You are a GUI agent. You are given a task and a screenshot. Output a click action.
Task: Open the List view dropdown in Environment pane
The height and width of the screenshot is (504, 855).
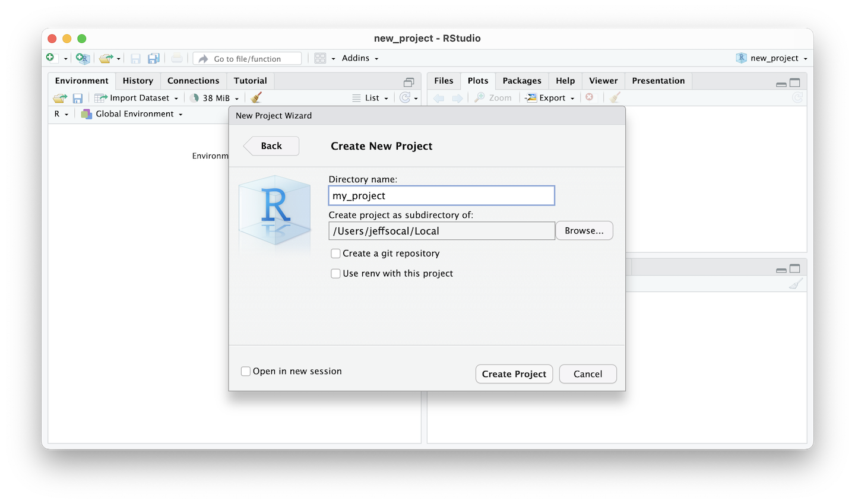tap(370, 98)
